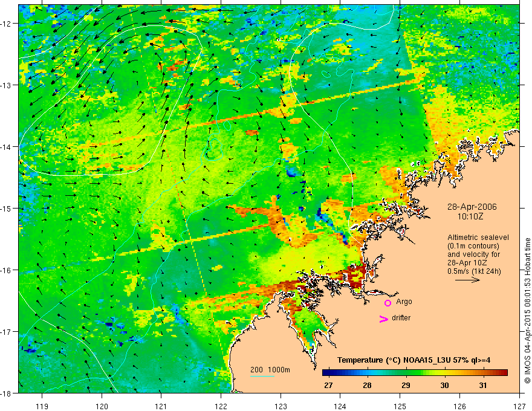Click the latitude axis label '-14'

(6, 147)
